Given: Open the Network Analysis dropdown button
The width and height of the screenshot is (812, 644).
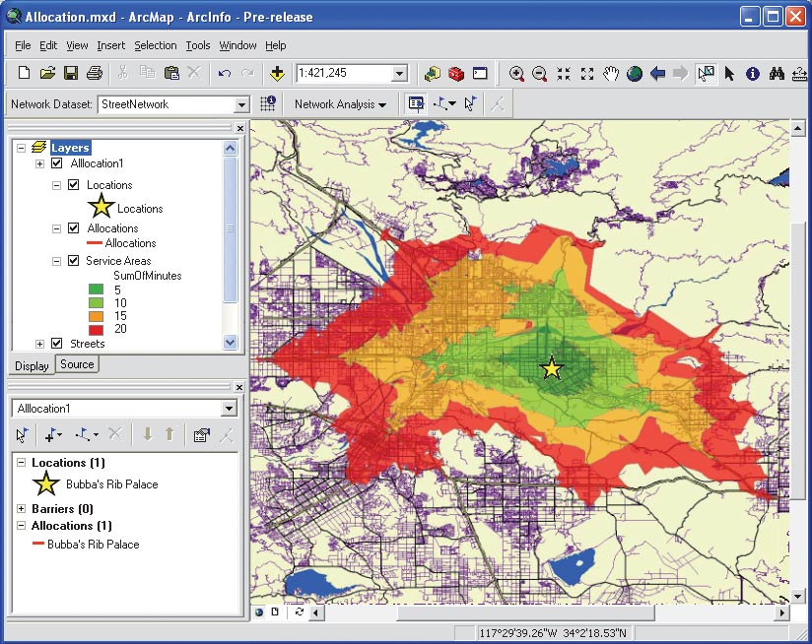Looking at the screenshot, I should (x=340, y=104).
